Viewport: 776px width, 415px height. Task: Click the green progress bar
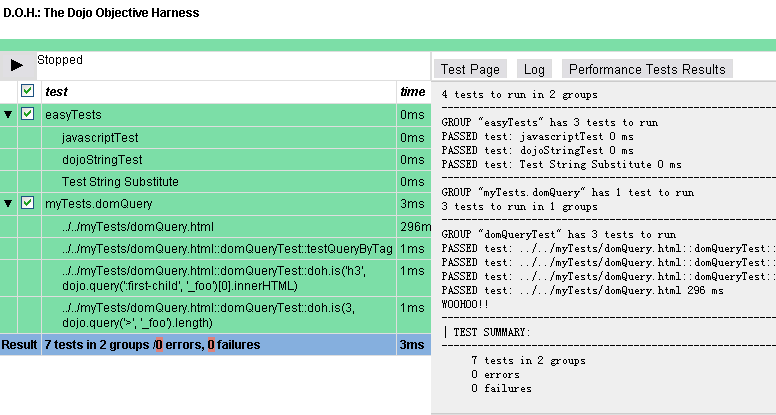click(388, 45)
